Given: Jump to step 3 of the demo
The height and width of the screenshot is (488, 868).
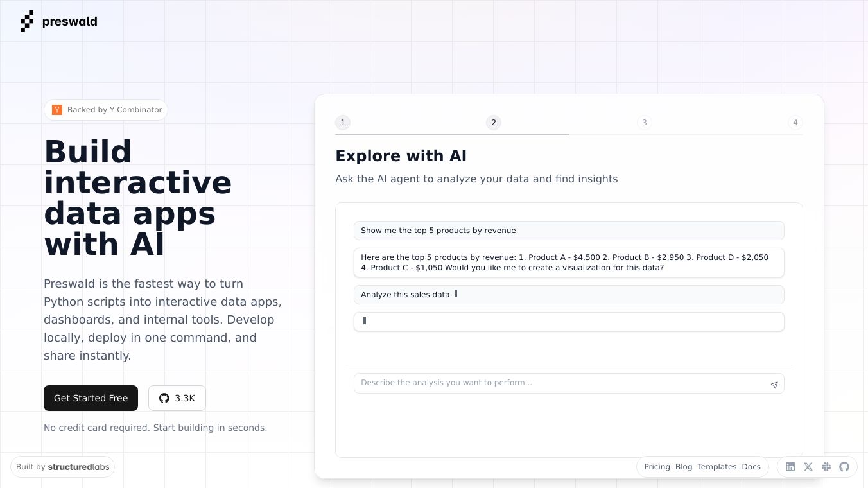Looking at the screenshot, I should tap(645, 123).
